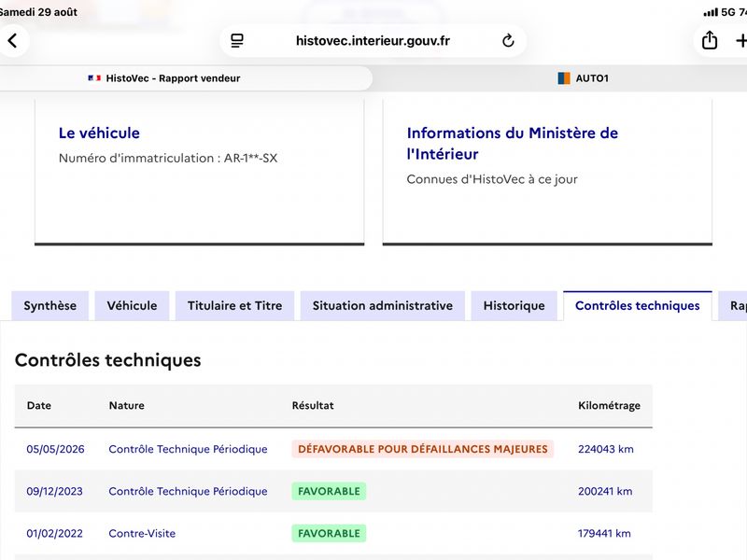Click the Date column header
747x560 pixels.
(39, 406)
